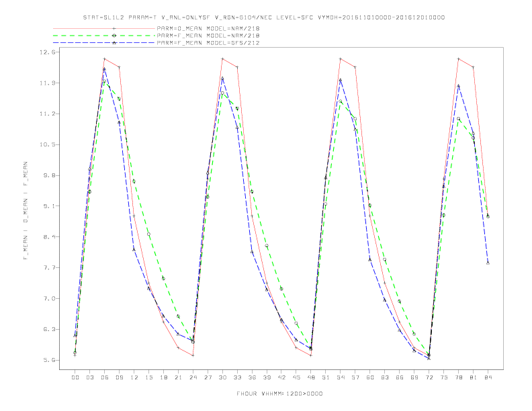Click y-axis tick label 7.7
Screen dimensions: 532x411
[49, 268]
